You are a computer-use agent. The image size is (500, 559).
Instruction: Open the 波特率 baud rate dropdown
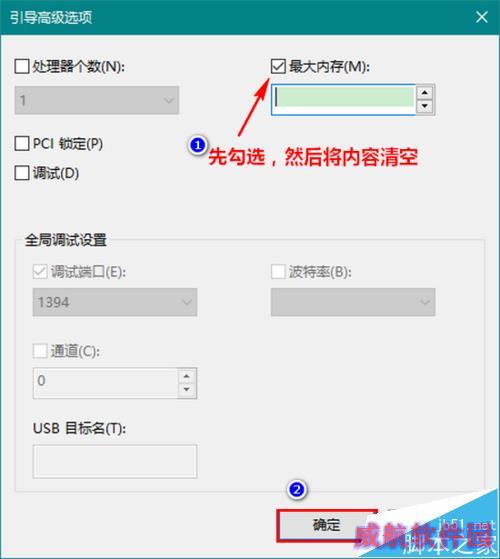(x=353, y=302)
